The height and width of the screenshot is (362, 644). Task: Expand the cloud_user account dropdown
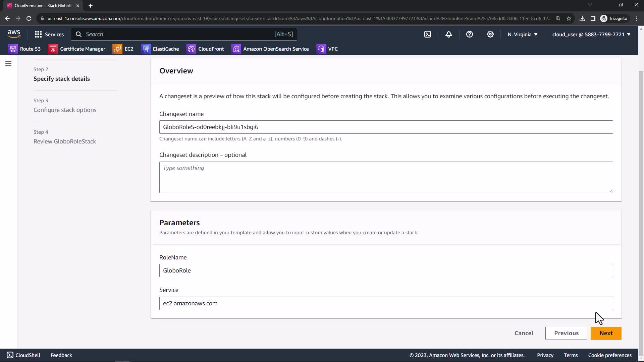tap(591, 34)
